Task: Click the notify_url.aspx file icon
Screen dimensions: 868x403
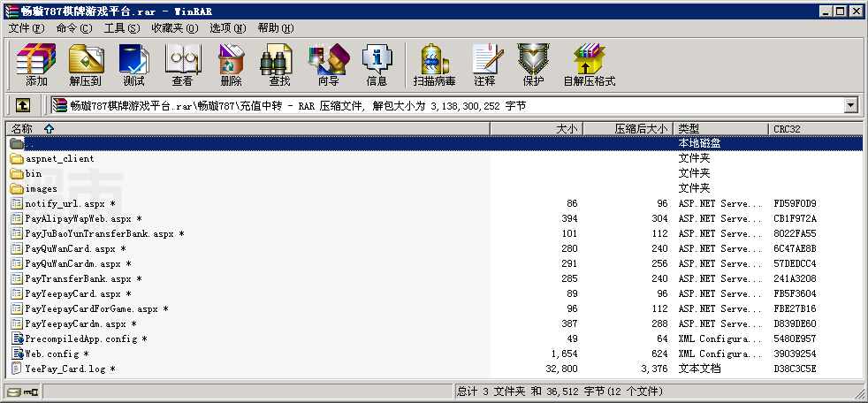Action: click(17, 204)
